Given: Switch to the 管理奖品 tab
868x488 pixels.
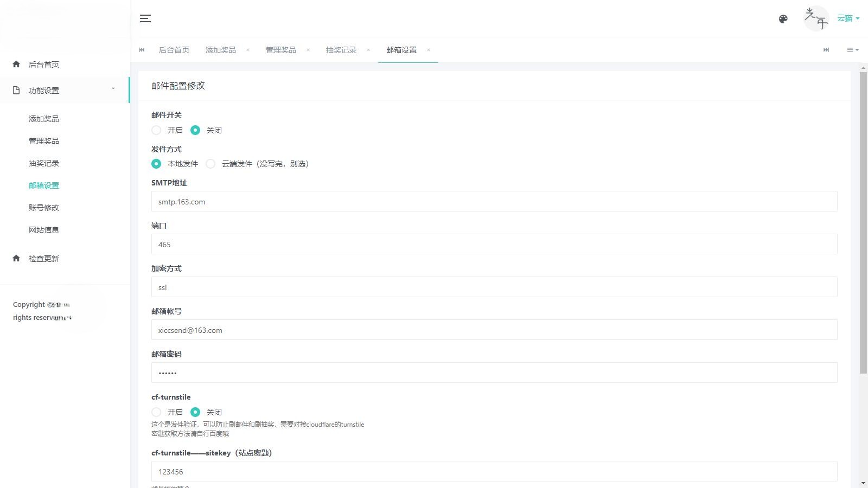Looking at the screenshot, I should (280, 50).
